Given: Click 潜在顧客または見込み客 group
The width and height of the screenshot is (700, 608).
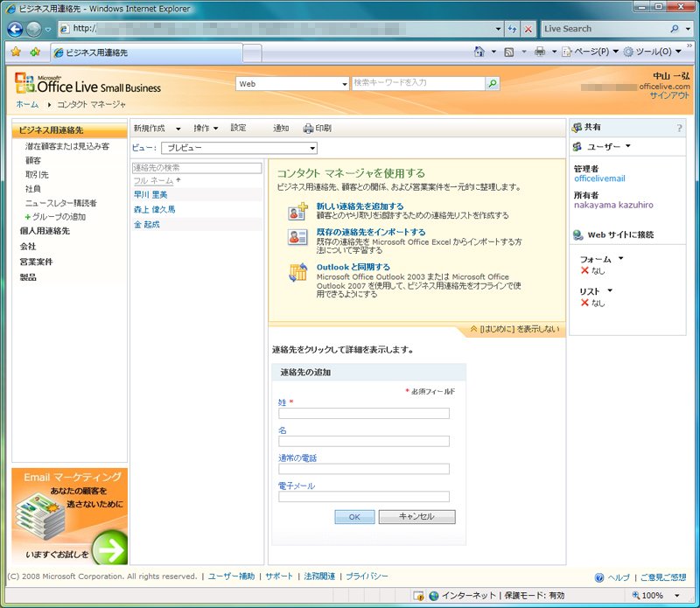Looking at the screenshot, I should pos(67,146).
